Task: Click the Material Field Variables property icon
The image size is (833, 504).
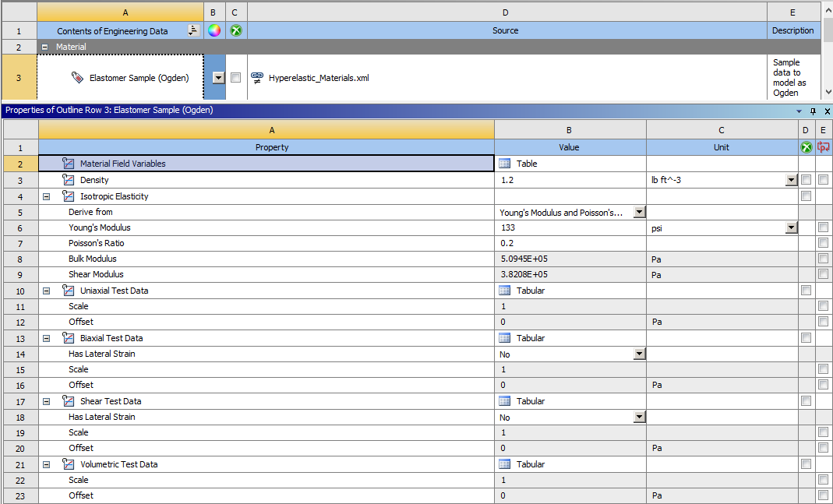Action: (x=68, y=163)
